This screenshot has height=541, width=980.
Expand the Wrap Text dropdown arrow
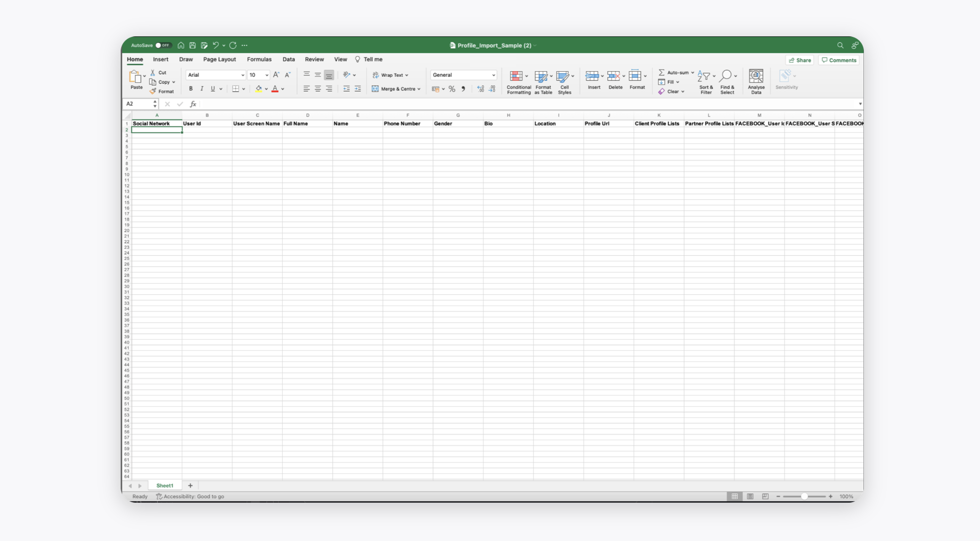click(x=407, y=75)
